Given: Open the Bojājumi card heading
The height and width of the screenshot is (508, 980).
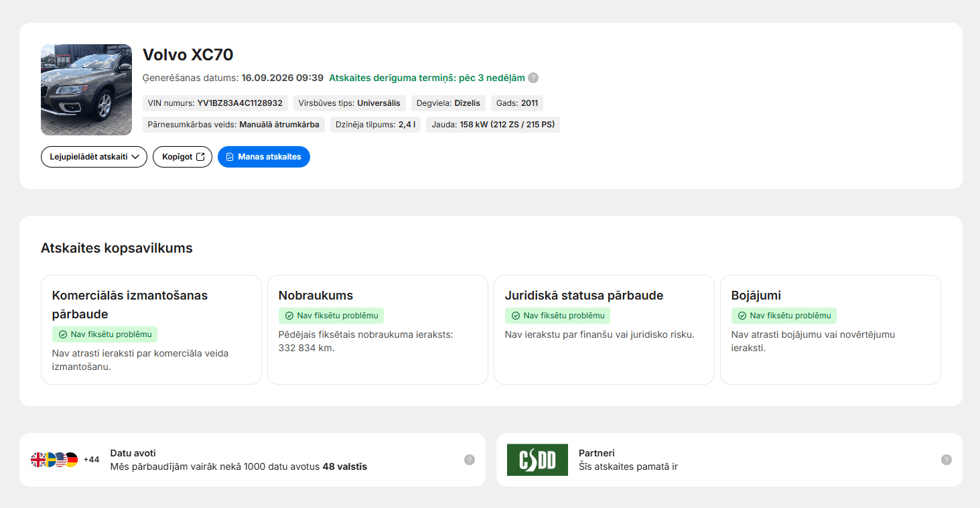Looking at the screenshot, I should [756, 296].
